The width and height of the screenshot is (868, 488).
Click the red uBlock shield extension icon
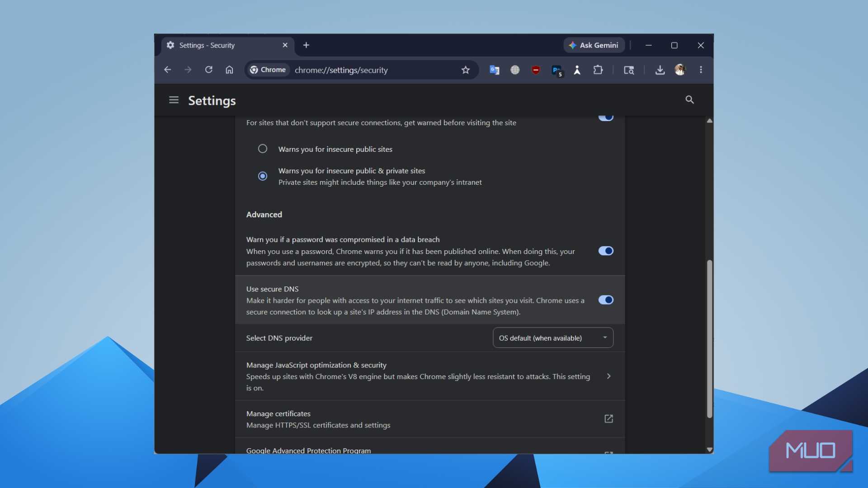536,70
